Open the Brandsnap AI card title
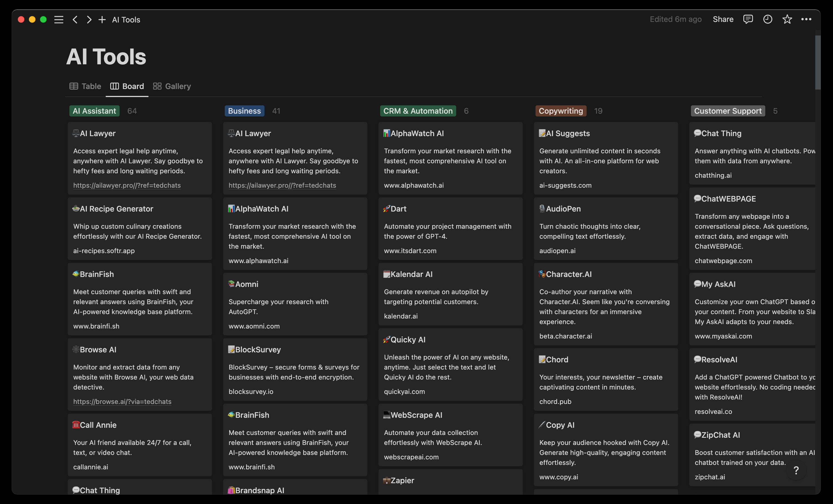Image resolution: width=833 pixels, height=504 pixels. (x=260, y=490)
